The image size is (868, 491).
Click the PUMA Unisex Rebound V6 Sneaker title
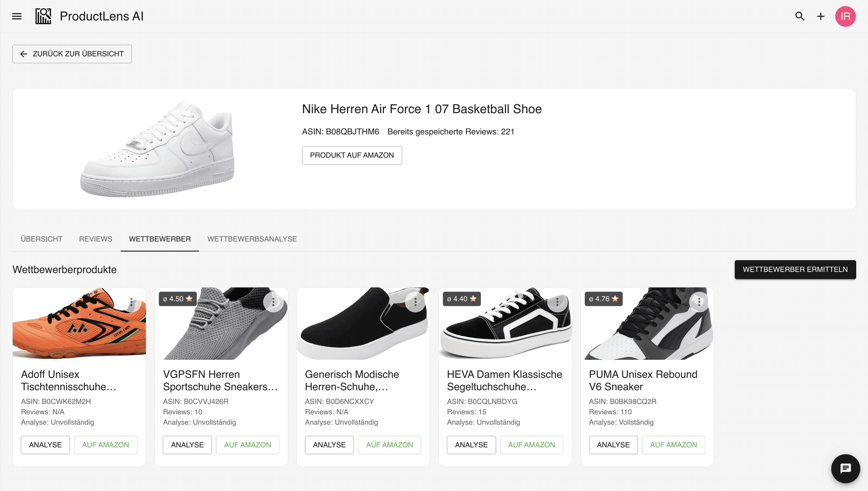(643, 380)
